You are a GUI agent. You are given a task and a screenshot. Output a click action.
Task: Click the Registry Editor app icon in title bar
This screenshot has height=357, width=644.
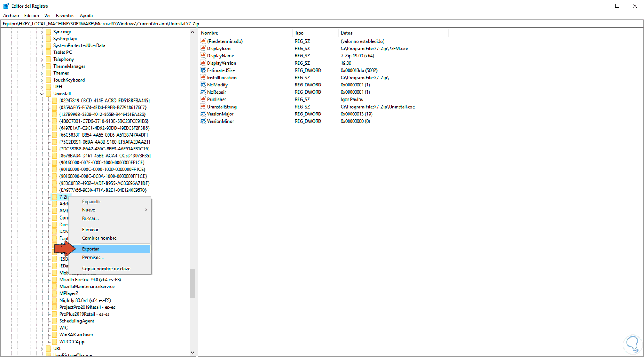(6, 6)
